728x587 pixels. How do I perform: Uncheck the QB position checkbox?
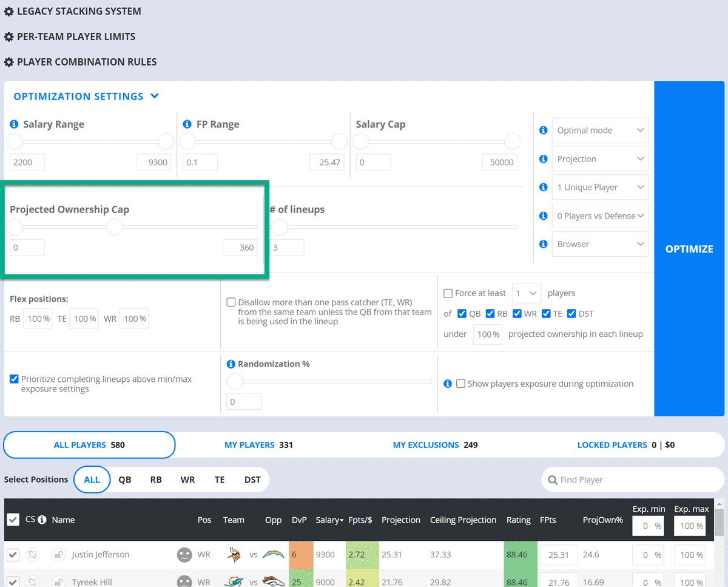(x=462, y=314)
